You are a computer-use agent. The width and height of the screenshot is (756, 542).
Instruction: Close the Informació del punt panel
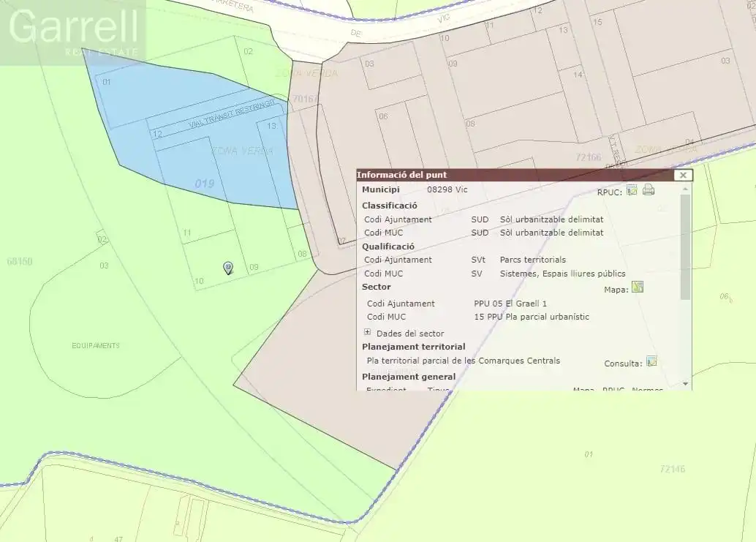(x=683, y=175)
